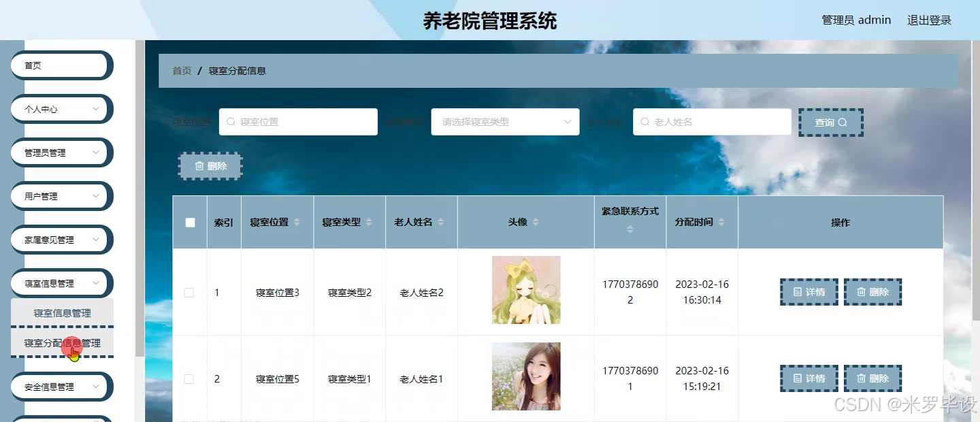
Task: Go to 首页 in the sidebar
Action: [x=61, y=65]
